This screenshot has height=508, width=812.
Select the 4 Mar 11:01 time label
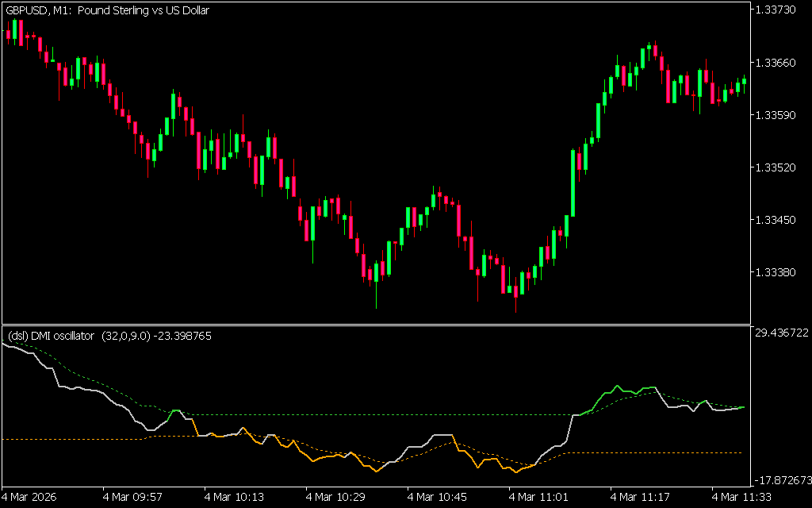[x=539, y=497]
